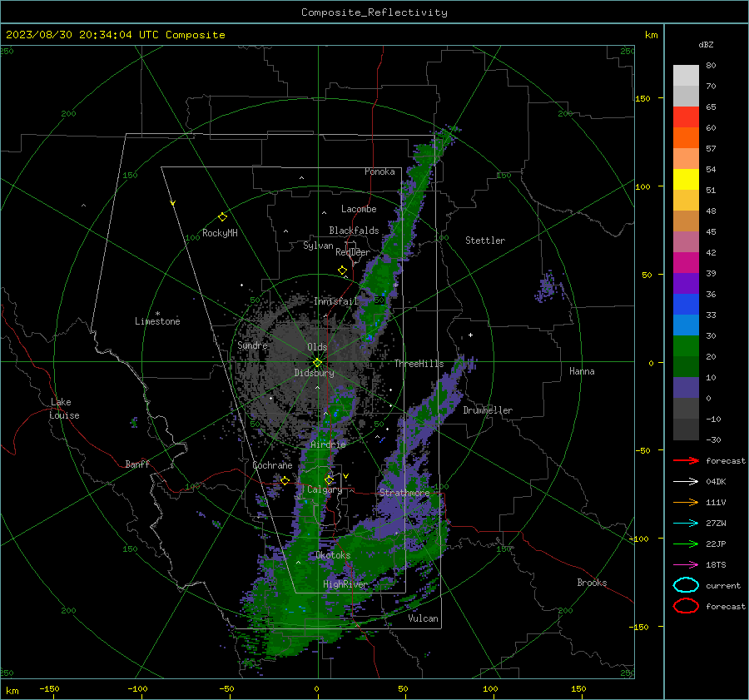Screen dimensions: 749x700
Task: Click the yellow radar center marker near Didsbury
Action: [317, 363]
